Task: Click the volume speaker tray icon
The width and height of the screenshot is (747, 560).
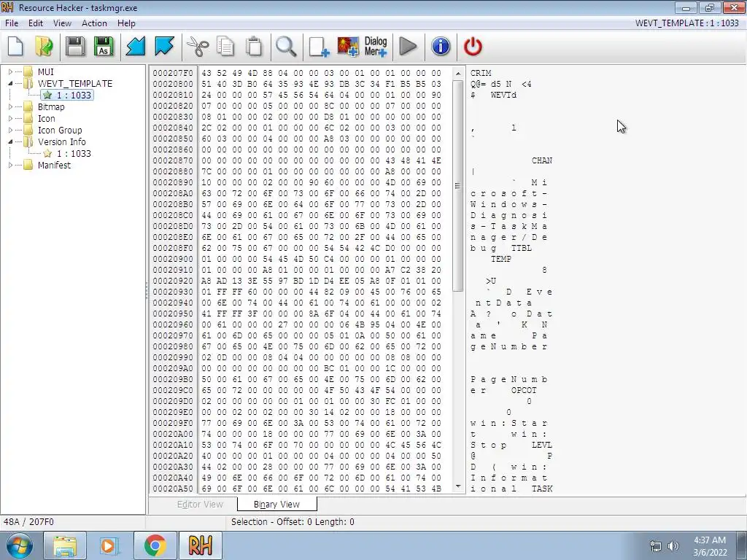Action: pos(673,546)
